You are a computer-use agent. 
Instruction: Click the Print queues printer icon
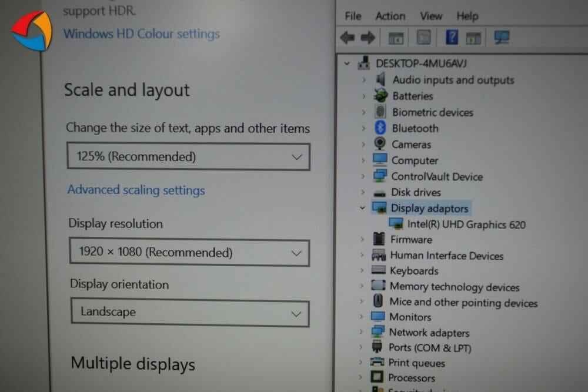coord(377,362)
